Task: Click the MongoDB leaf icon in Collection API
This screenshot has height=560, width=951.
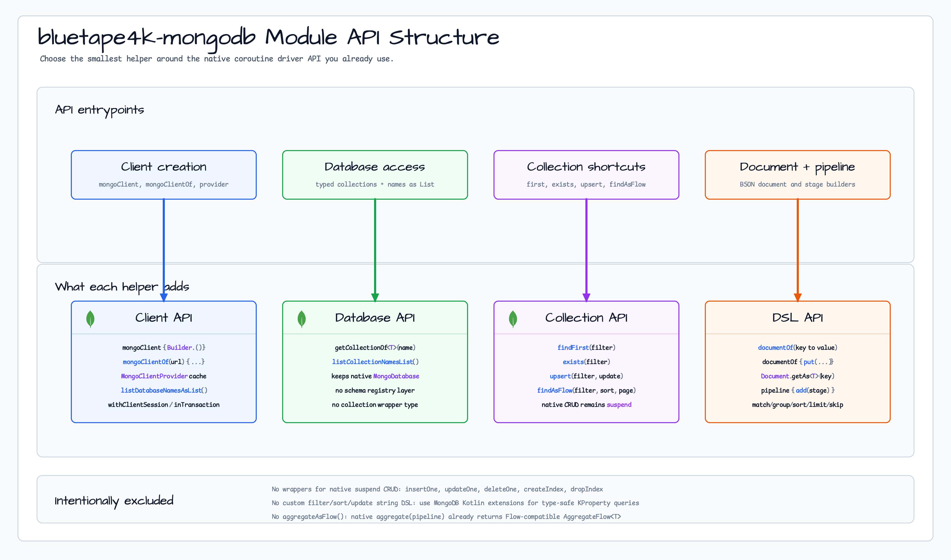Action: (513, 319)
